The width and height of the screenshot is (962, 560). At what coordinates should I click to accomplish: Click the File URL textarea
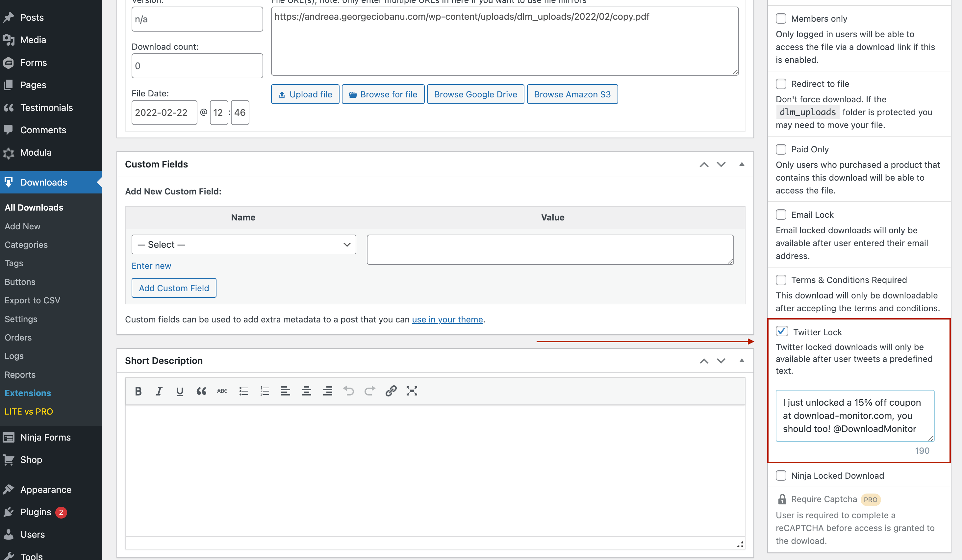(x=505, y=41)
